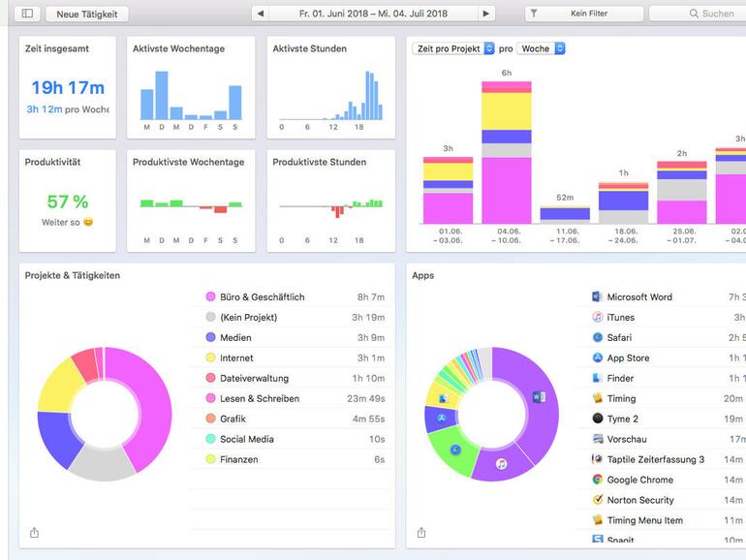Click the filter funnel icon
The width and height of the screenshot is (746, 560).
[534, 14]
